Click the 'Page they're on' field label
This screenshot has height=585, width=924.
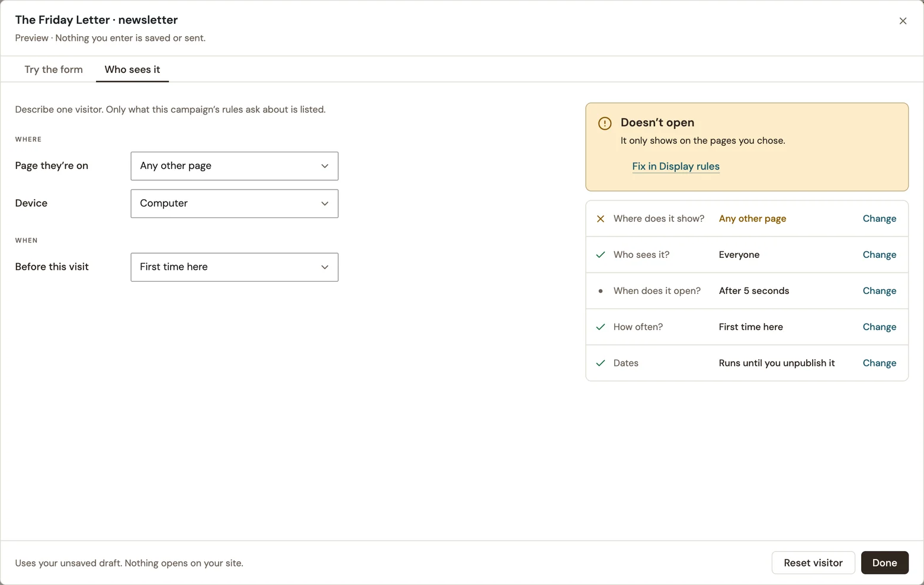pos(52,166)
